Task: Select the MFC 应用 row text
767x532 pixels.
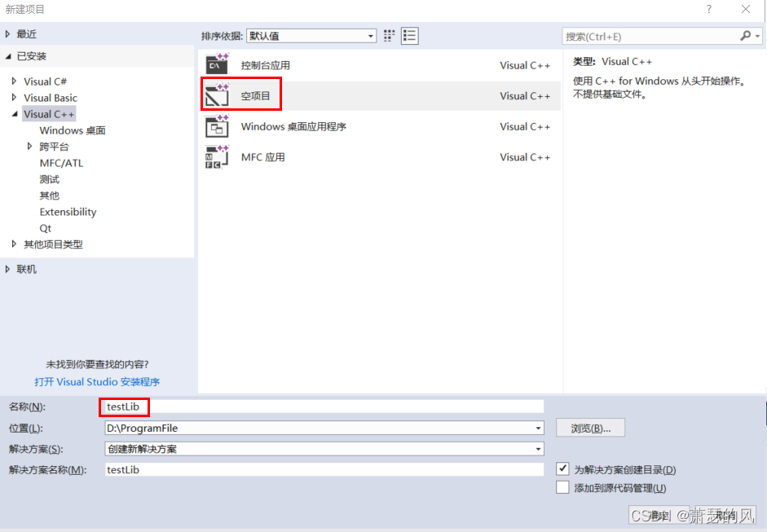Action: (x=262, y=157)
